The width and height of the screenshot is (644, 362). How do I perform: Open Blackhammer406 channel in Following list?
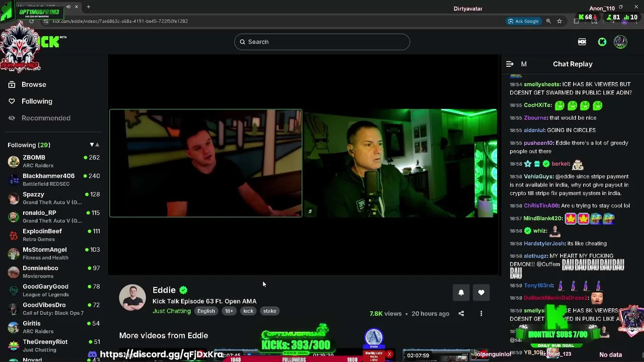click(53, 179)
